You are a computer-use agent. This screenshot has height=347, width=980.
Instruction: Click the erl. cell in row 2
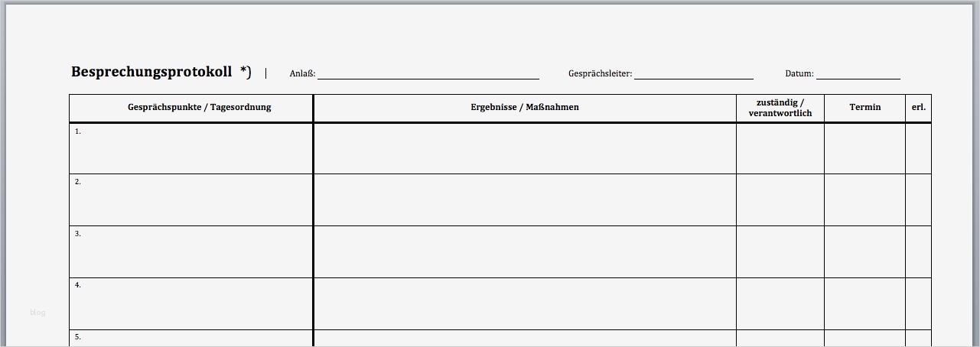[918, 199]
